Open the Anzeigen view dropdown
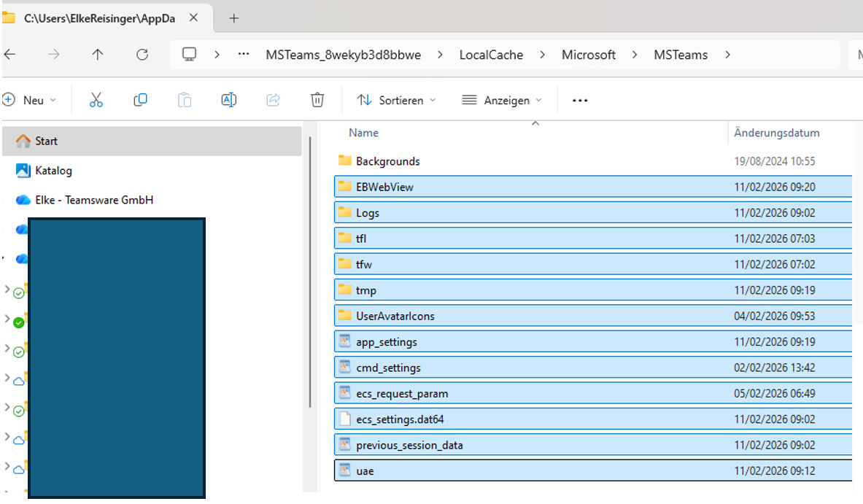The image size is (863, 504). click(x=503, y=101)
